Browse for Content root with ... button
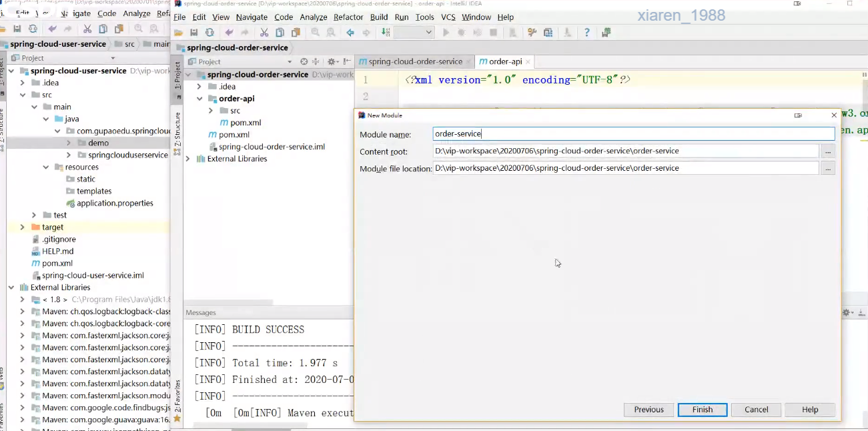This screenshot has height=431, width=868. (828, 151)
